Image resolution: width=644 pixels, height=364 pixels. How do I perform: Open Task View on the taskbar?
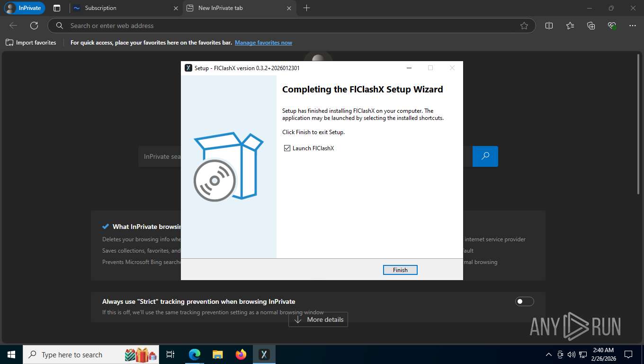[x=170, y=355]
